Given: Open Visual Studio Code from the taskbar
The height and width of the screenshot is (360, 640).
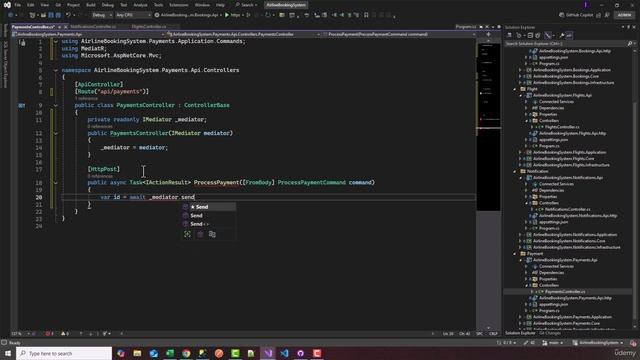Looking at the screenshot, I should [x=284, y=353].
